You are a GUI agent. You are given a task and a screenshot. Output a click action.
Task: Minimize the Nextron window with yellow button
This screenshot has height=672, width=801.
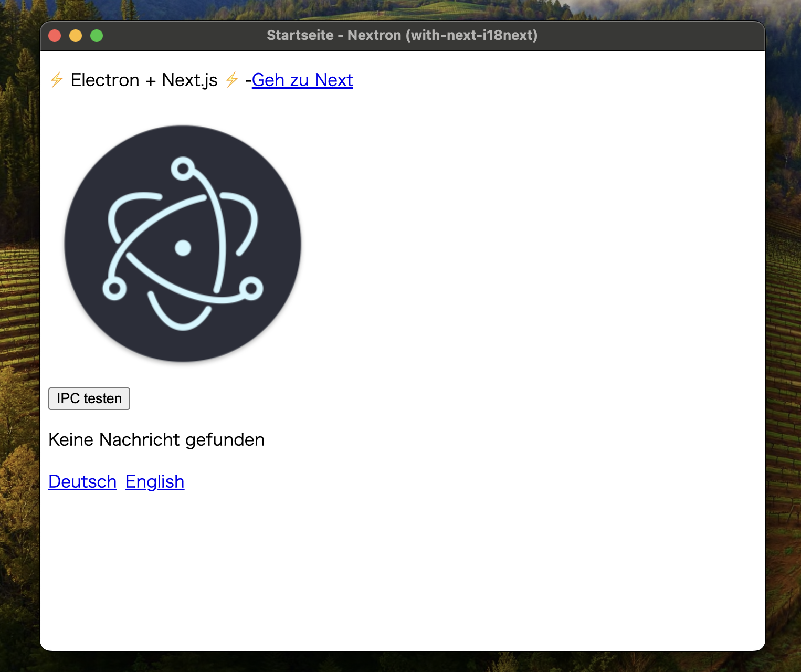(x=76, y=36)
